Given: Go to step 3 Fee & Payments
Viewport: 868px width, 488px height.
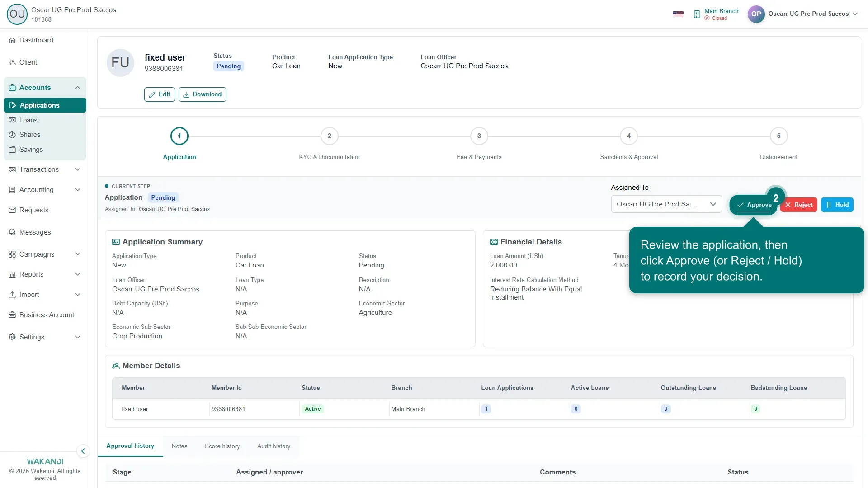Looking at the screenshot, I should 479,136.
